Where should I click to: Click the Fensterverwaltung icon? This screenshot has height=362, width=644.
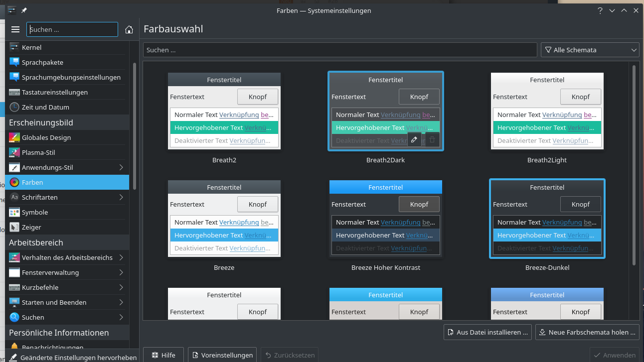click(x=14, y=272)
